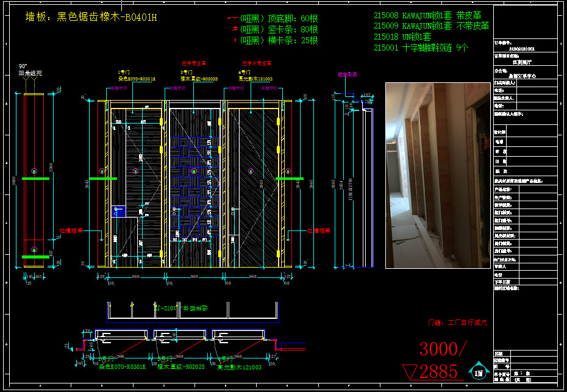Select the blue box inside door 1
Screen dimensions: 567x392
tap(118, 211)
